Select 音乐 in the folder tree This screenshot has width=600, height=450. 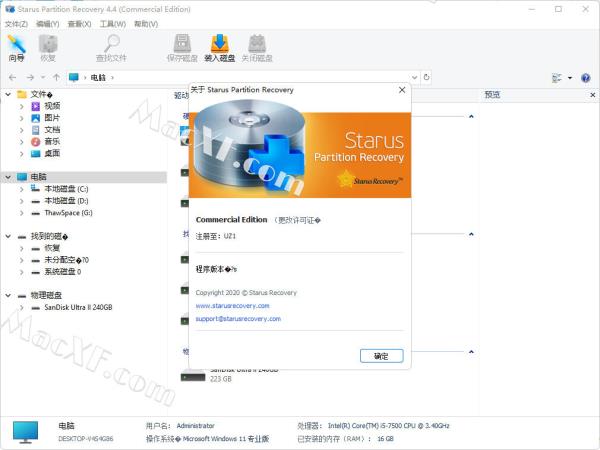click(x=52, y=142)
